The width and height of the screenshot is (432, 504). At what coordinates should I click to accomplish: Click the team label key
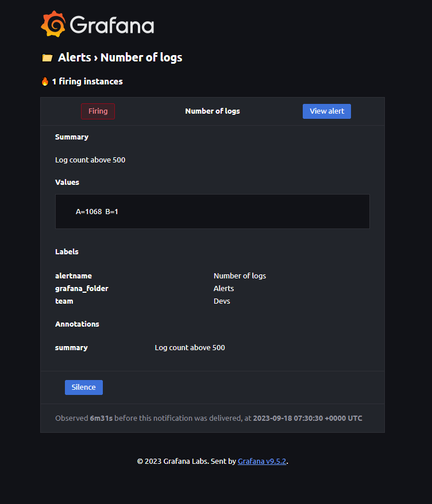coord(64,301)
